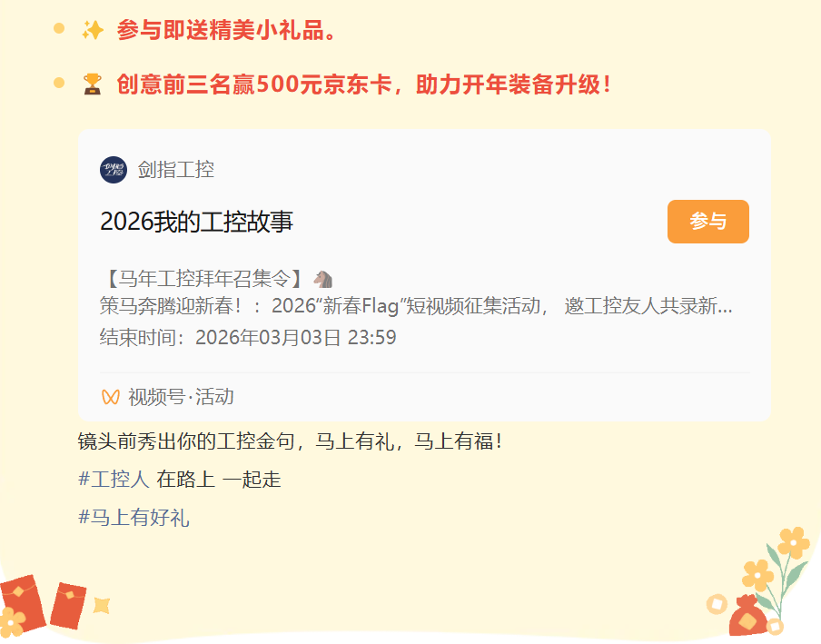
Task: Select the 【马年工控拜年召集令】 heading text
Action: click(x=203, y=279)
